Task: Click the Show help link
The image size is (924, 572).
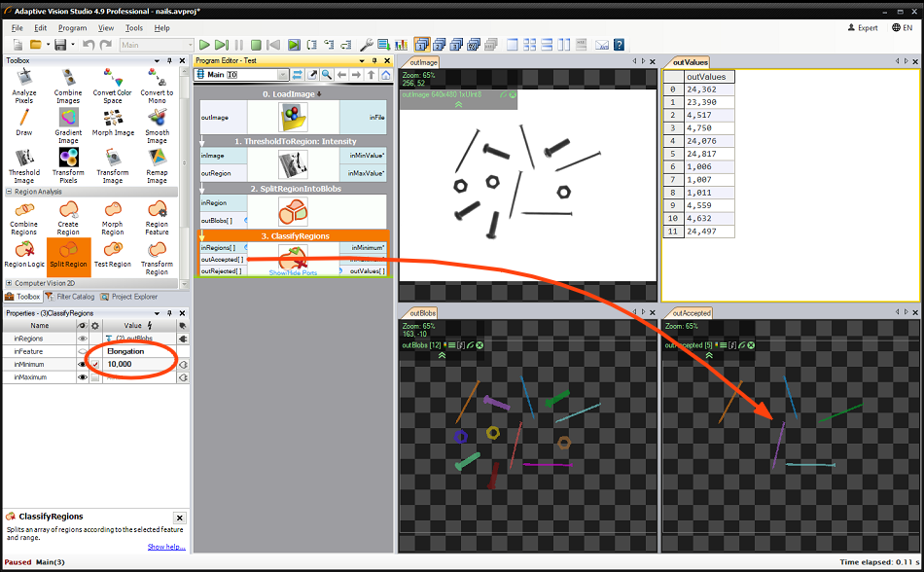Action: tap(165, 547)
